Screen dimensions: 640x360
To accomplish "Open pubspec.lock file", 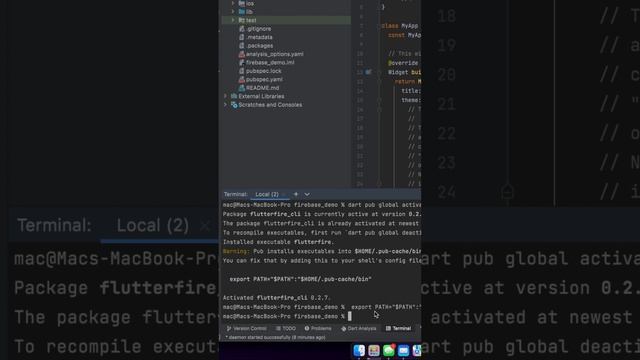I will tap(264, 71).
